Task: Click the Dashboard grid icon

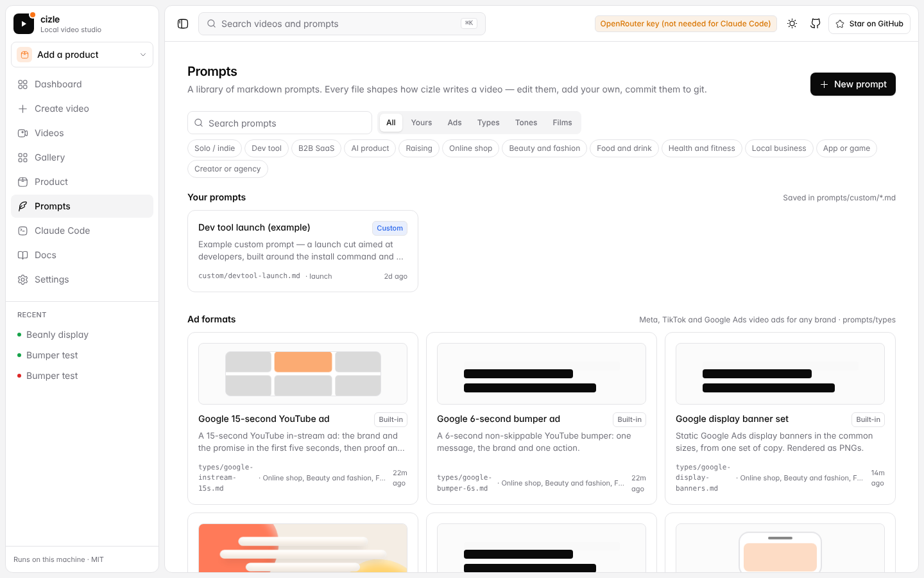Action: click(x=23, y=84)
